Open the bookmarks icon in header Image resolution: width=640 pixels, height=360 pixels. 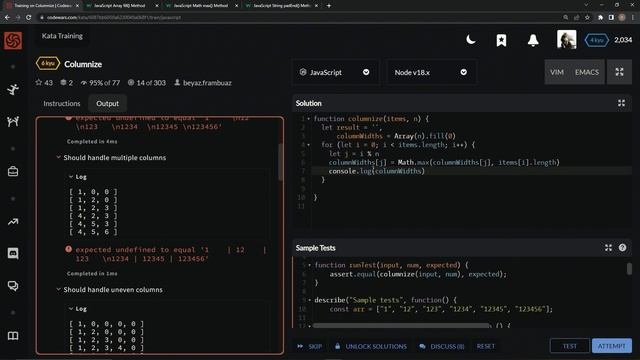(502, 40)
